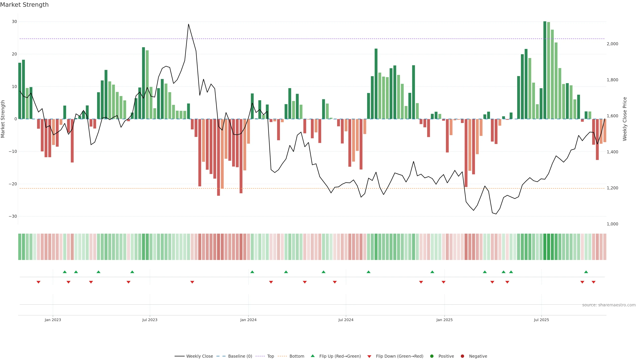Click the green Flip Up legend triangle
The width and height of the screenshot is (644, 362).
312,356
